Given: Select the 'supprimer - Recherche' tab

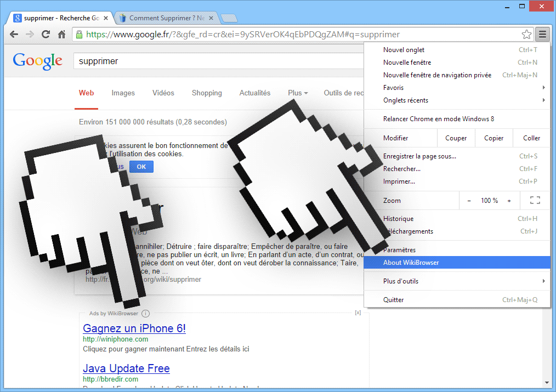Looking at the screenshot, I should click(x=61, y=18).
